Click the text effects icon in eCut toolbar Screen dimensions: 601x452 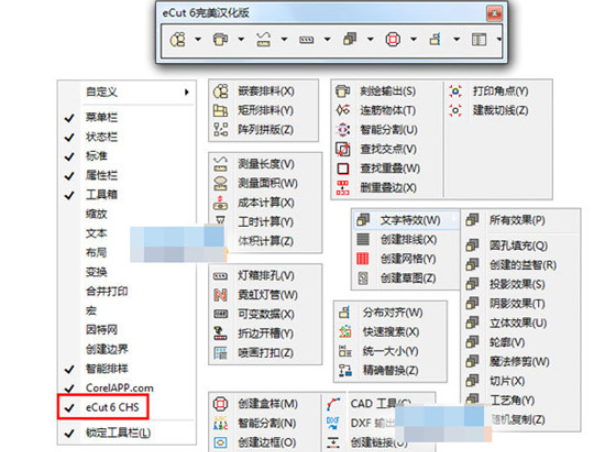350,39
